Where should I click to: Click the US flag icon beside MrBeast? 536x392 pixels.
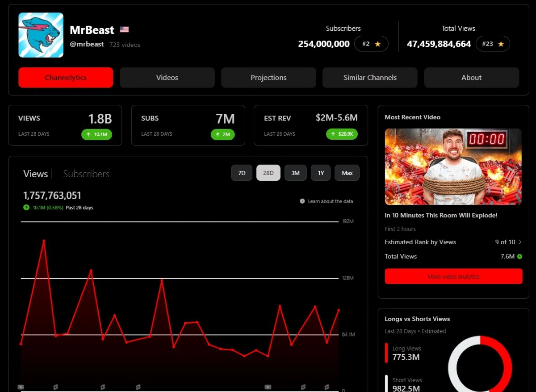(124, 29)
